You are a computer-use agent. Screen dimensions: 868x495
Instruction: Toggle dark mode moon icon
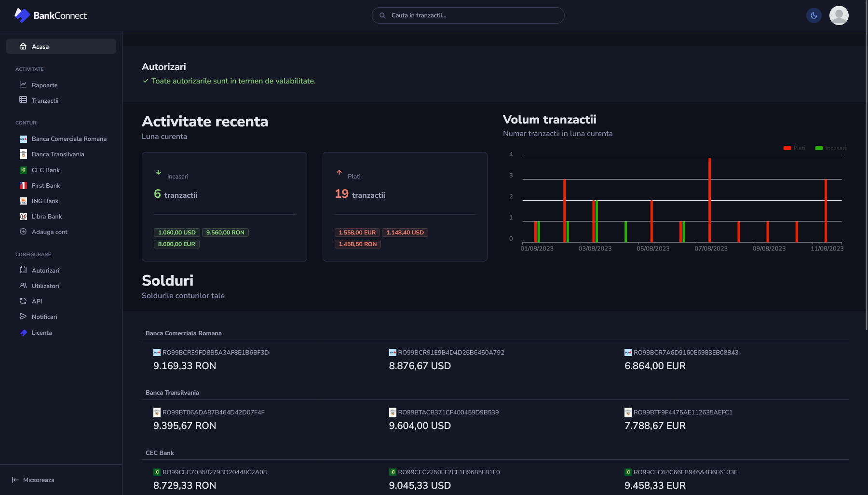click(814, 15)
